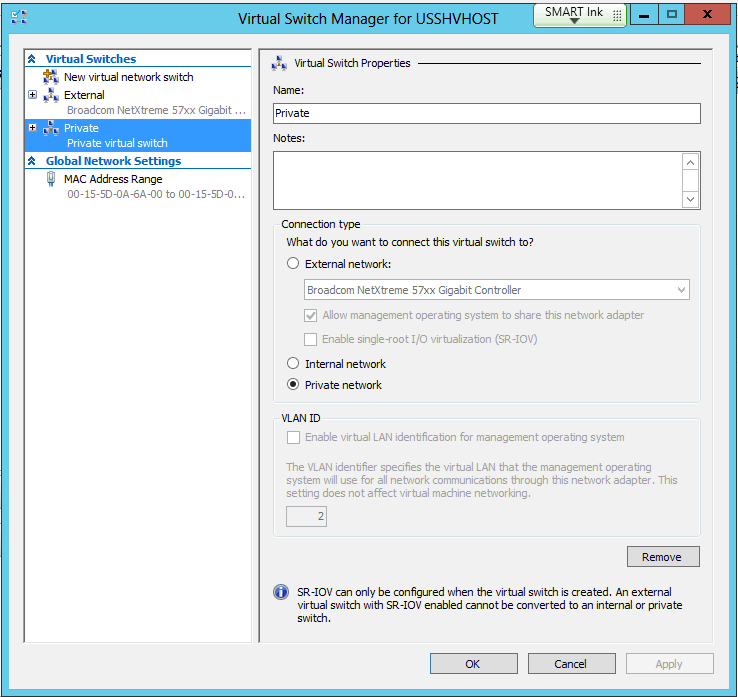Toggle Enable virtual LAN identification checkbox
Screen dimensions: 738x697
pos(293,438)
